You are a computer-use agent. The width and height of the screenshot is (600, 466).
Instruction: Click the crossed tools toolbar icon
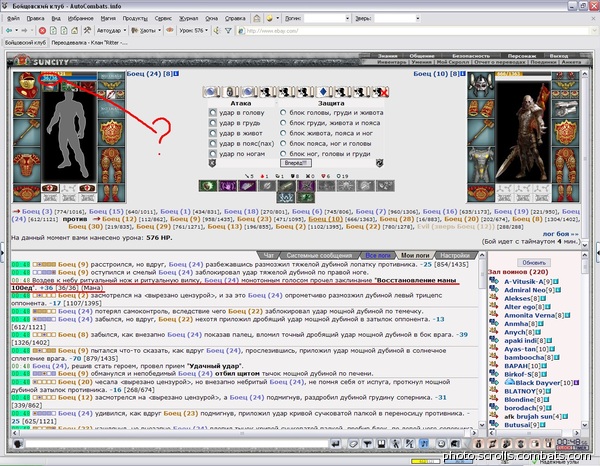coord(87,30)
